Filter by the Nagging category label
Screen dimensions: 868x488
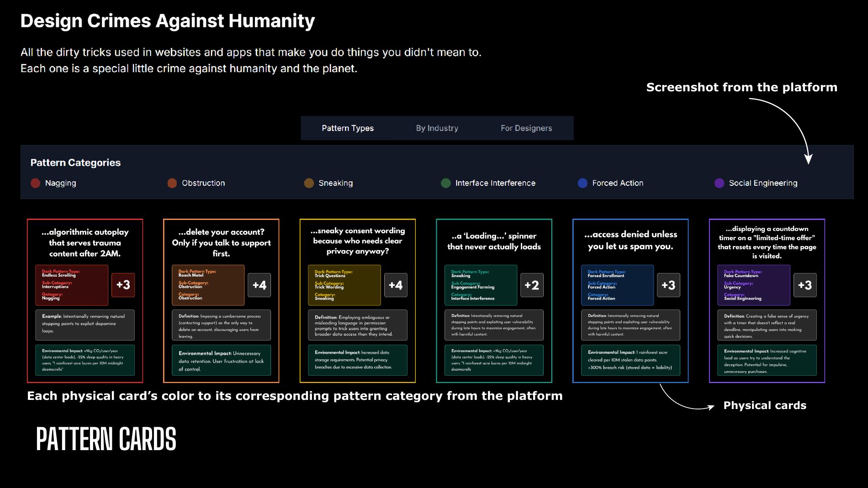60,183
